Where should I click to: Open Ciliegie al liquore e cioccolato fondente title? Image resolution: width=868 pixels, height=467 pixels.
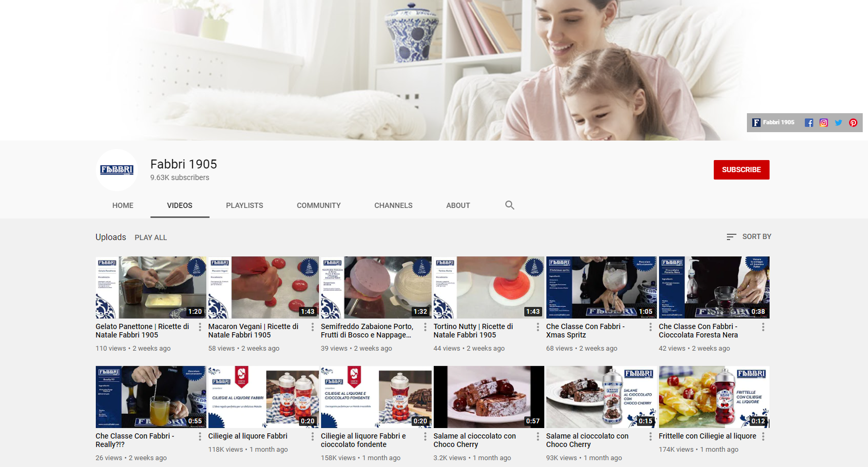point(363,440)
